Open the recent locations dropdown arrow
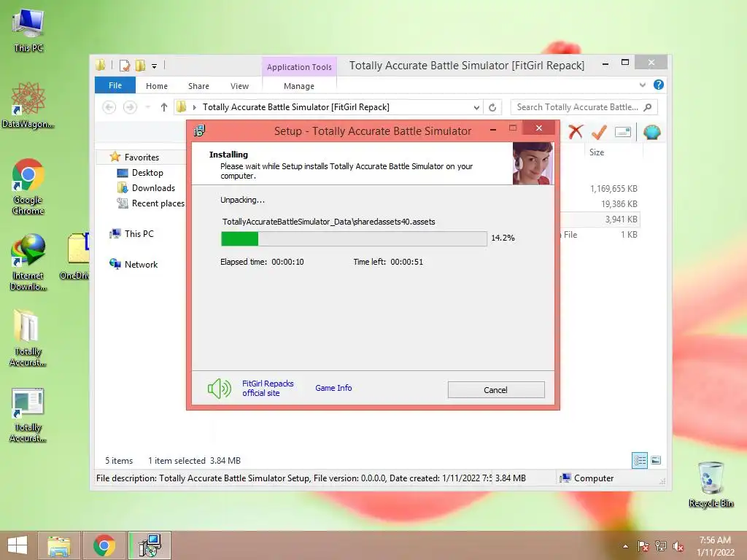Viewport: 747px width, 560px height. pyautogui.click(x=148, y=108)
